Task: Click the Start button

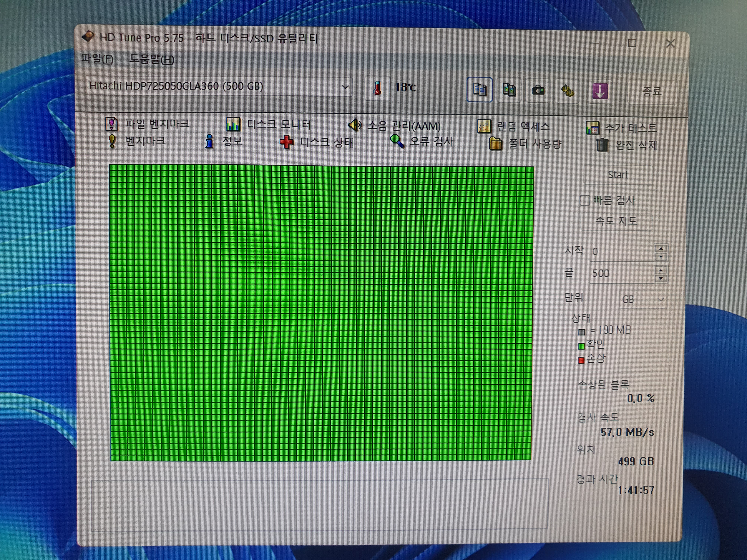Action: [618, 175]
